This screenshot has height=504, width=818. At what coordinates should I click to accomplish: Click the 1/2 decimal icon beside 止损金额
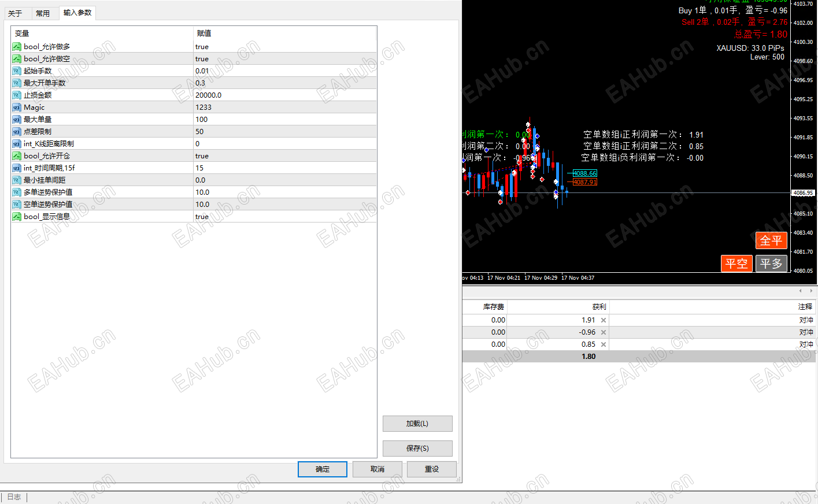(x=17, y=95)
